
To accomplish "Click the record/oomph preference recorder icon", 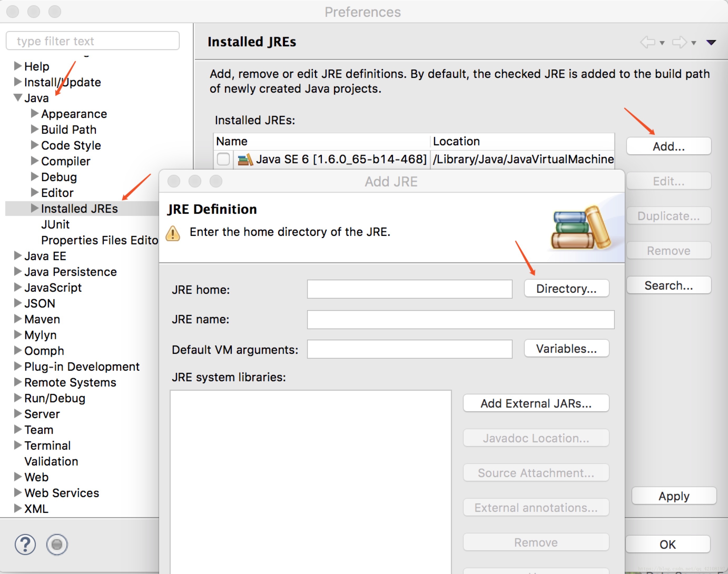I will (x=57, y=544).
